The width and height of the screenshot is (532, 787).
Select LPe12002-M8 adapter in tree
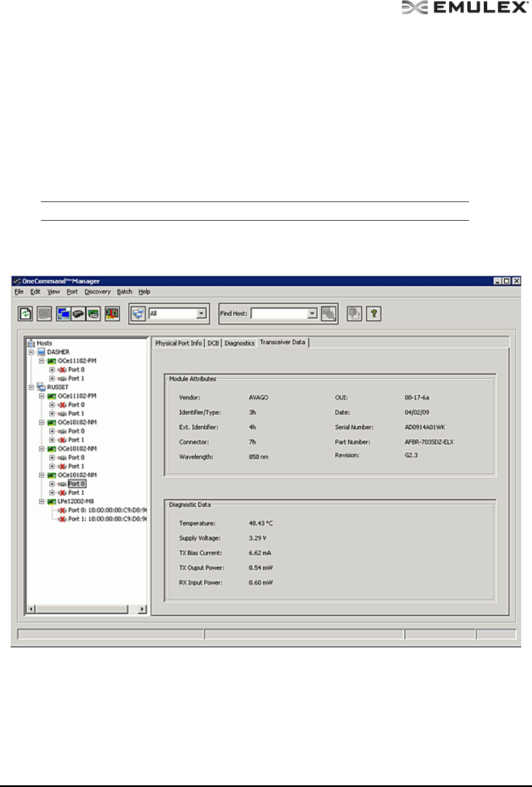coord(75,502)
